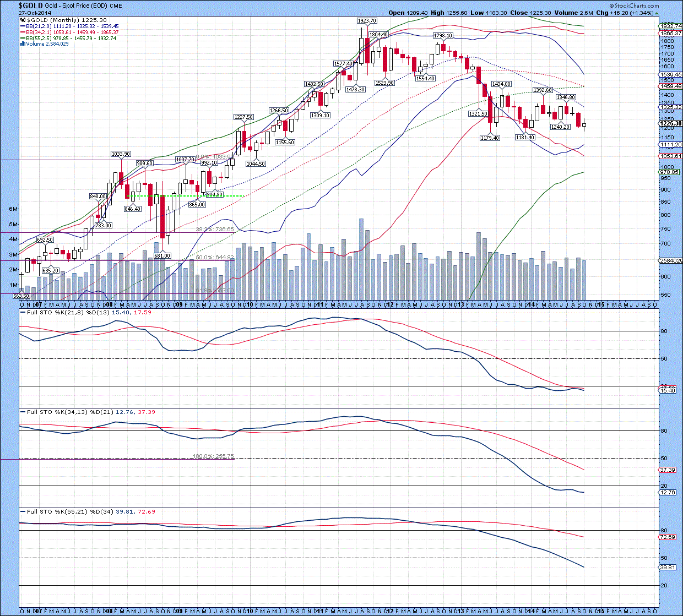Click the 2584029 volume axis tag
Image resolution: width=683 pixels, height=616 pixels.
[x=670, y=260]
